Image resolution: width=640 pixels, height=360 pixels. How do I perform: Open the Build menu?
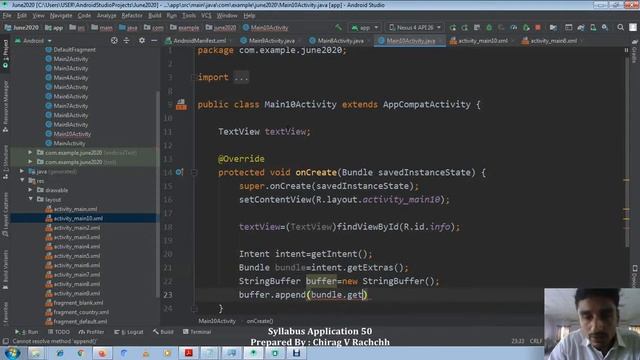[154, 16]
